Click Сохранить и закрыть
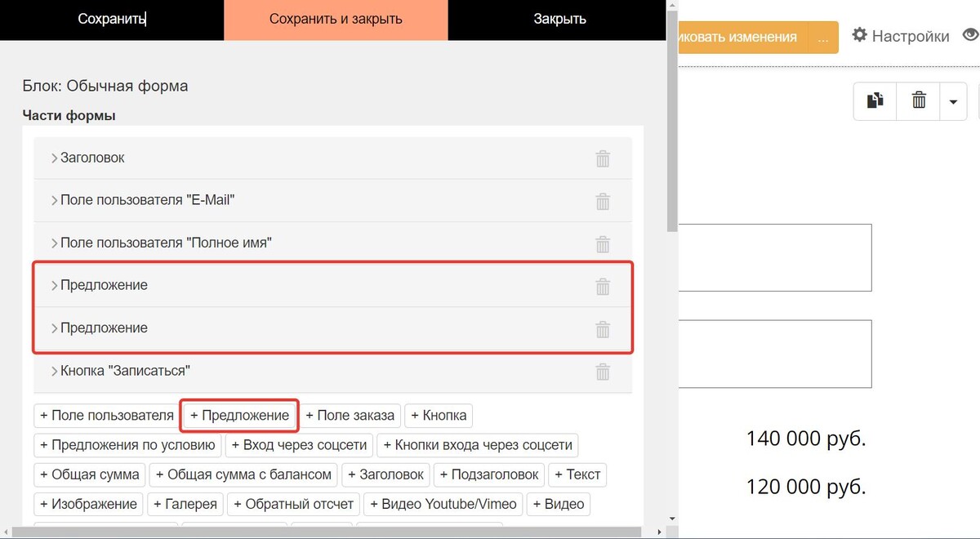980x539 pixels. (336, 20)
